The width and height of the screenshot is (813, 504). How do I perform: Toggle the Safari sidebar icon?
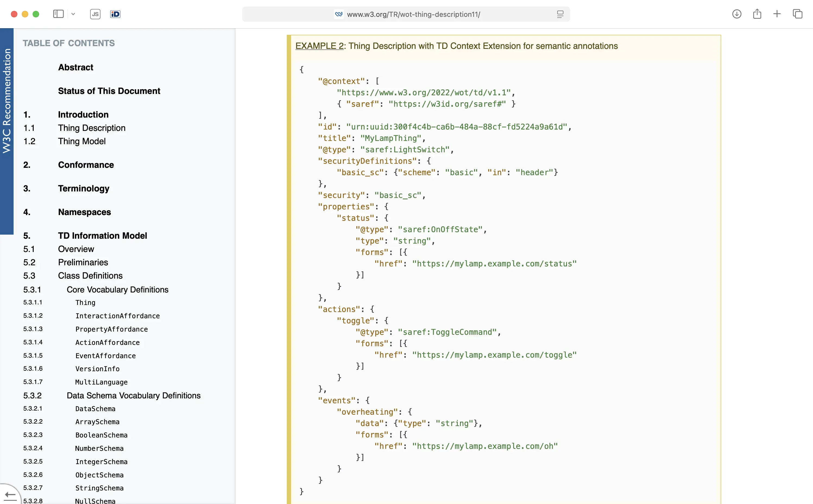pyautogui.click(x=58, y=14)
